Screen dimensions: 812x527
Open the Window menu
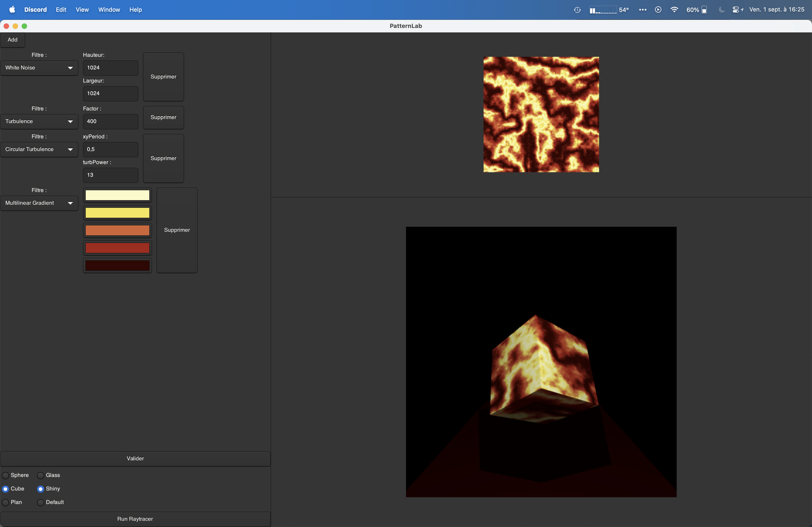(x=109, y=9)
